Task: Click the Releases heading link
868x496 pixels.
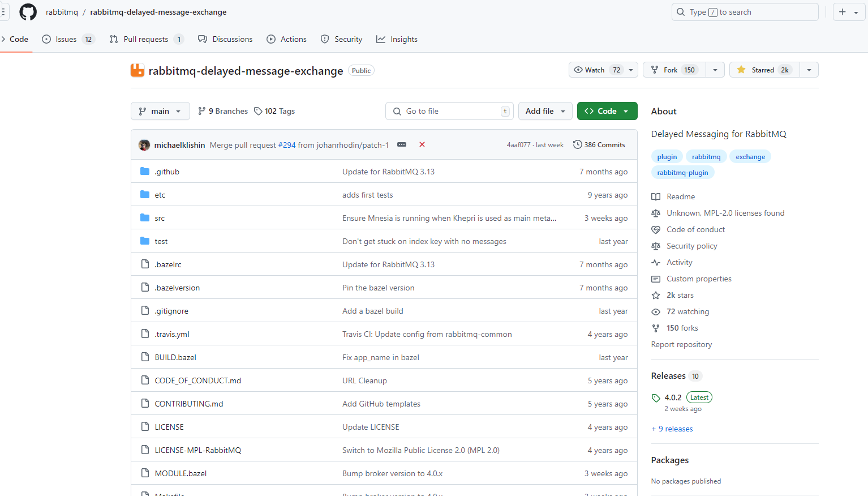Action: coord(668,375)
